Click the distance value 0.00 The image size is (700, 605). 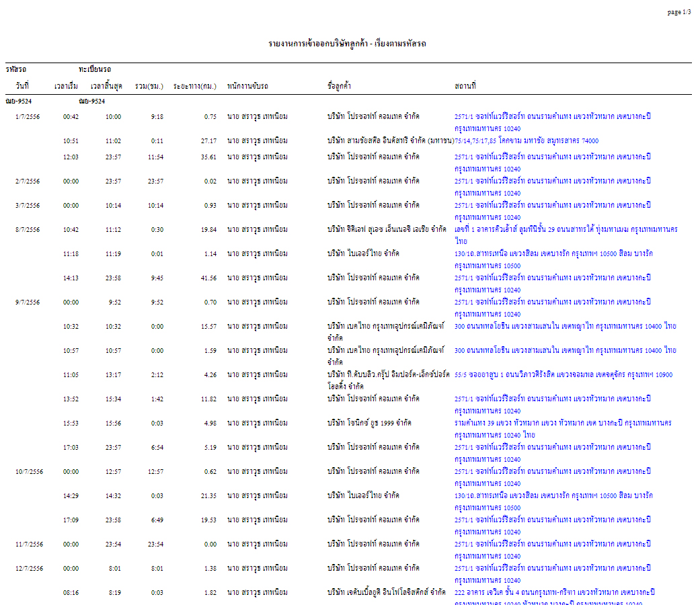(210, 544)
